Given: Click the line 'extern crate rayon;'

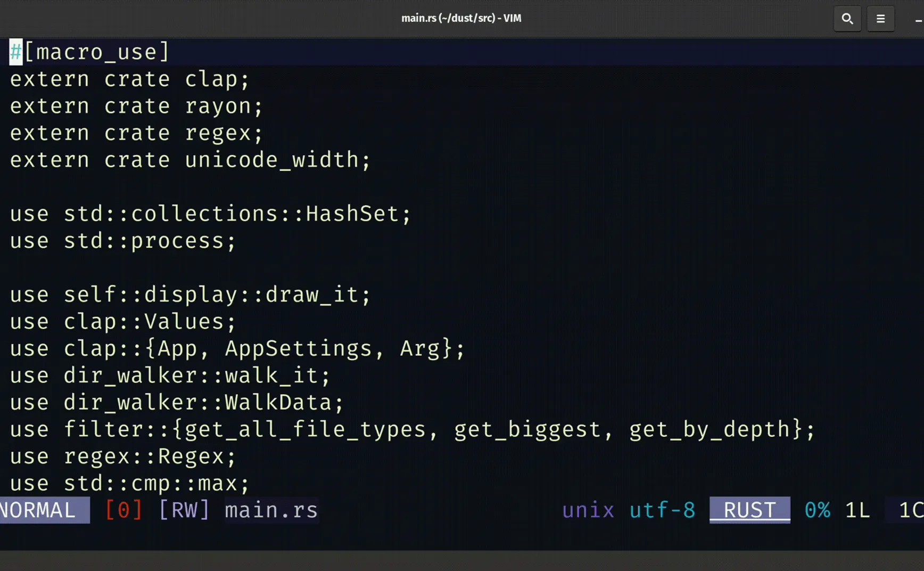Looking at the screenshot, I should click(x=136, y=107).
